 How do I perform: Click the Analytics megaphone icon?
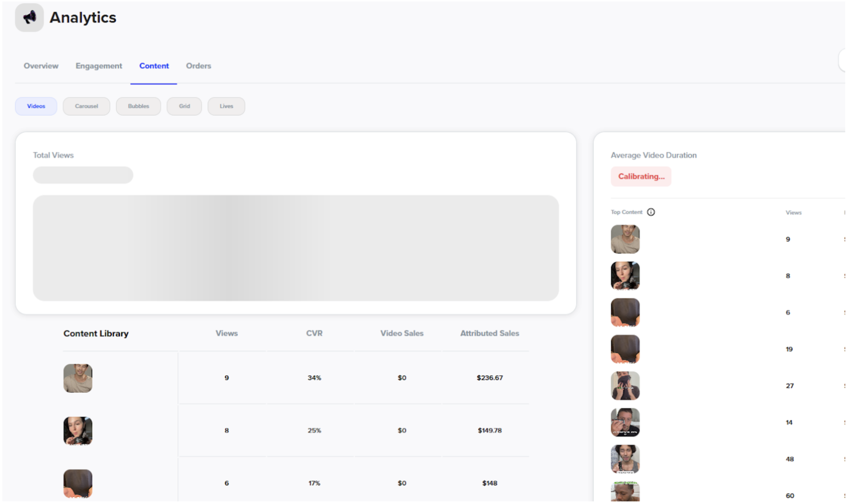(29, 17)
